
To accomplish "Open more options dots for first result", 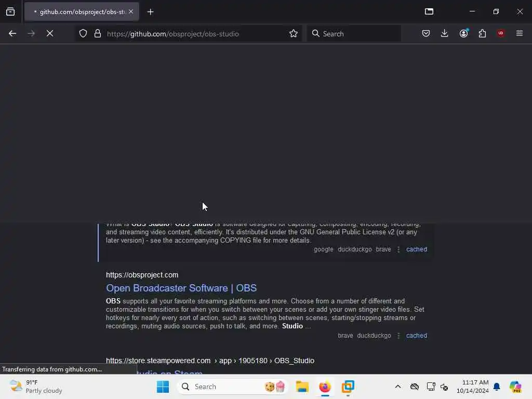I will click(398, 249).
